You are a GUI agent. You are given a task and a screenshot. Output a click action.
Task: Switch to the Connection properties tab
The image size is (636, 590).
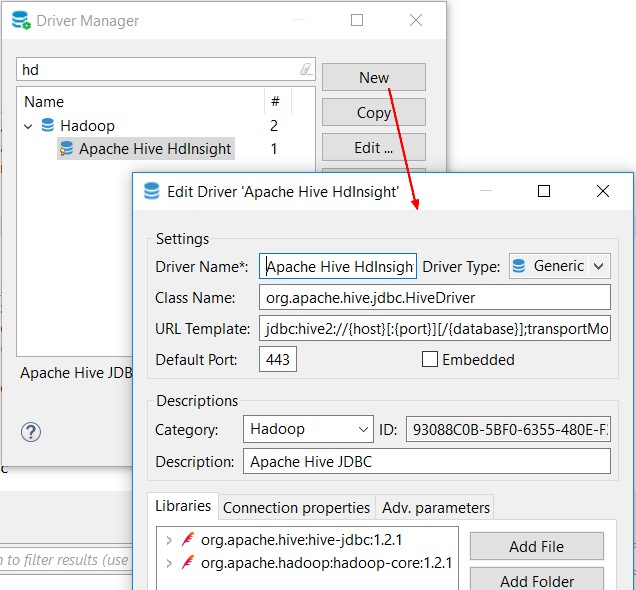[297, 508]
